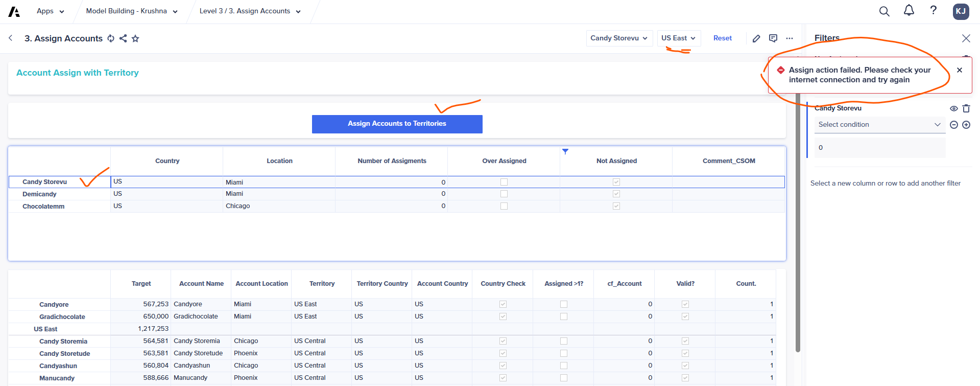980x386 pixels.
Task: Click the Country column header
Action: pyautogui.click(x=167, y=161)
